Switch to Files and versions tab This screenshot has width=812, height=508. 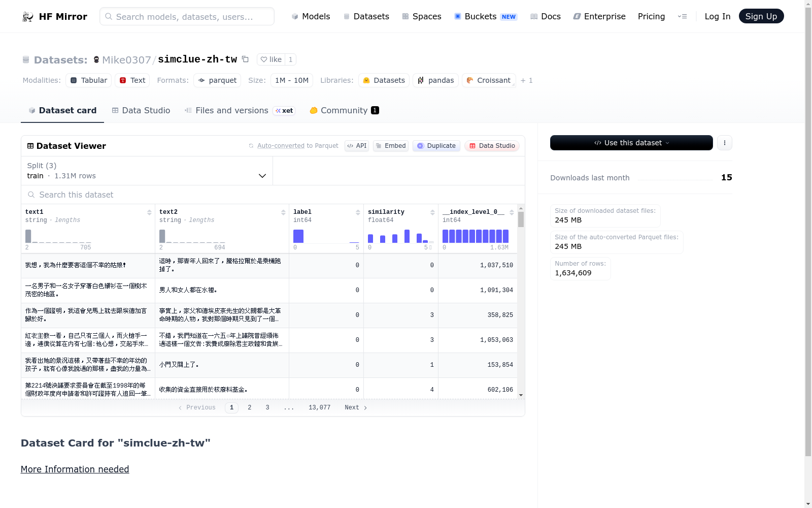240,110
